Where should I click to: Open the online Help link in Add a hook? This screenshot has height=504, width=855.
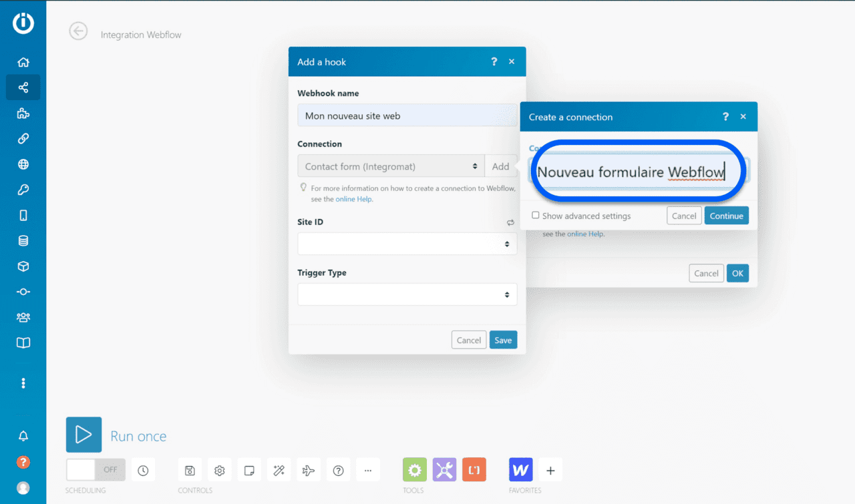353,199
